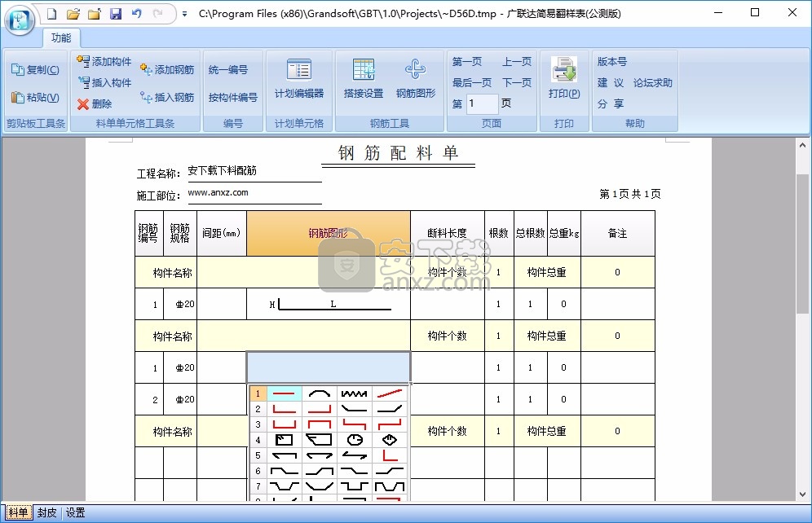This screenshot has height=523, width=812.
Task: Select the highlighted empty rebar shape cell
Action: [329, 367]
